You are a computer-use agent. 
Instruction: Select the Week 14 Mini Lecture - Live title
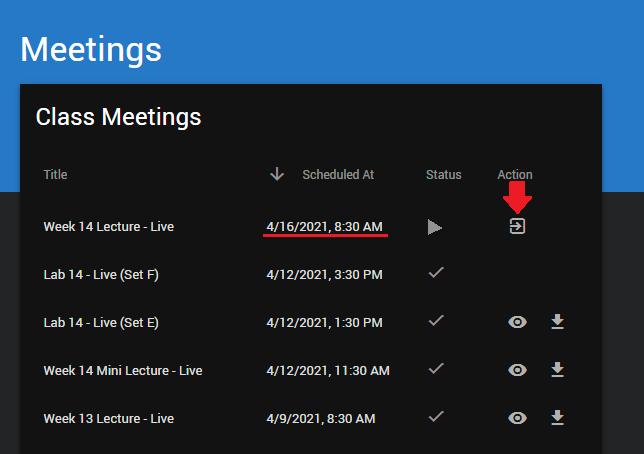[123, 371]
